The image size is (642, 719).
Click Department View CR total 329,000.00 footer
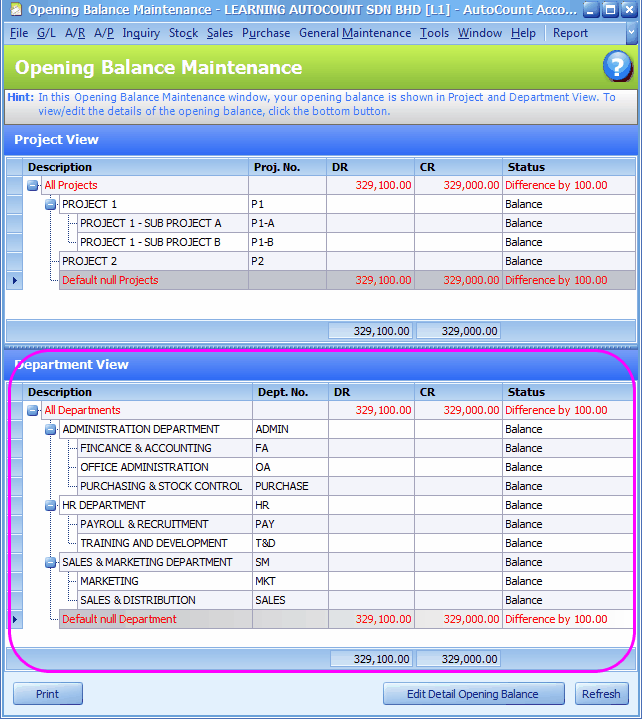coord(459,659)
